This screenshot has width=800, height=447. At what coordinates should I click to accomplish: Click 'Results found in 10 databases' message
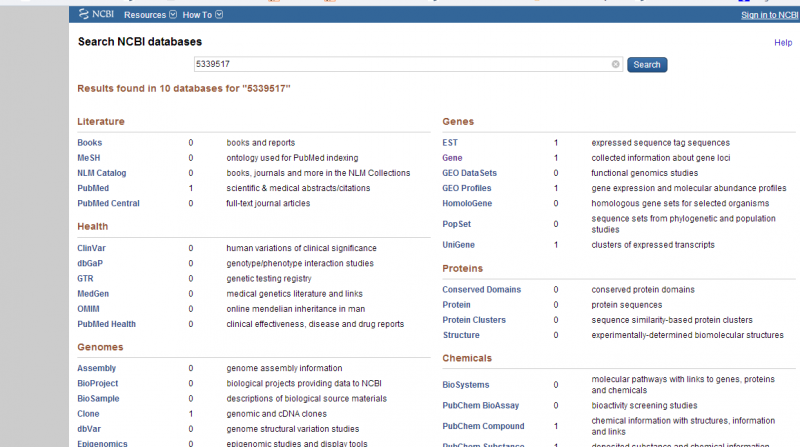pyautogui.click(x=184, y=88)
